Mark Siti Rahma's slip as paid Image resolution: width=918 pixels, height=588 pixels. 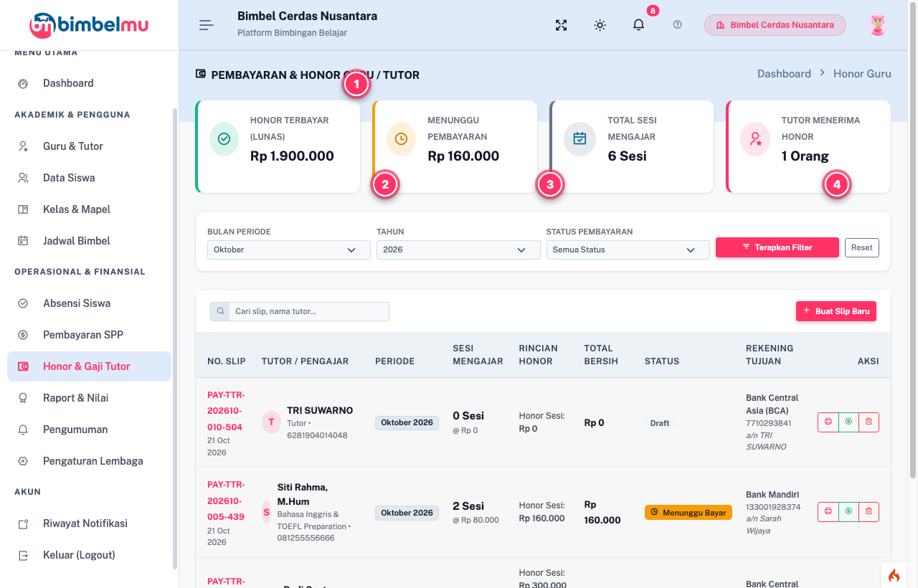point(848,512)
